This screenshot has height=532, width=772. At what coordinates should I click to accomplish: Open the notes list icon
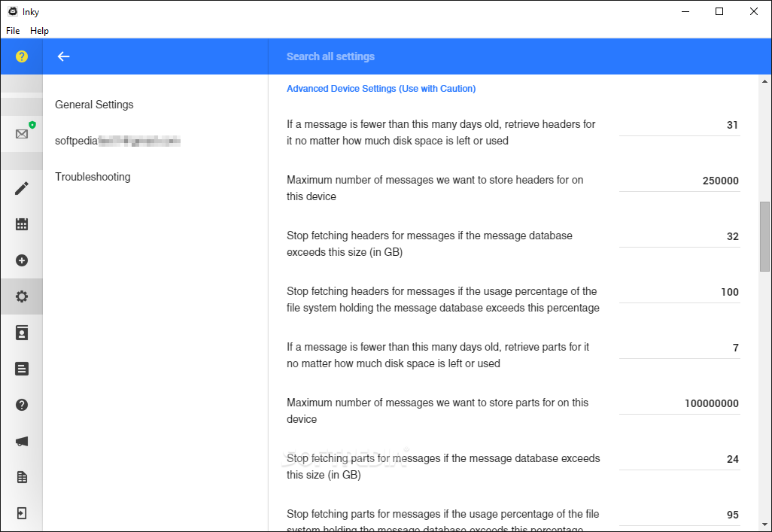22,369
